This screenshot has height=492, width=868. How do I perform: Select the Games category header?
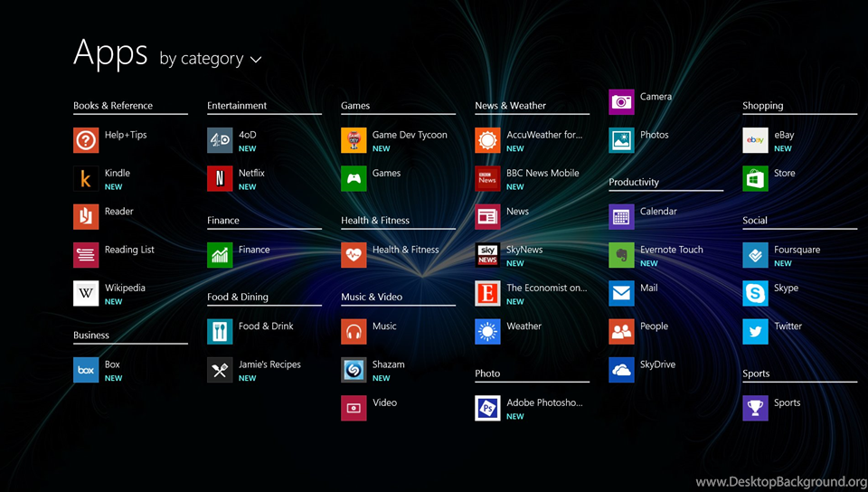click(355, 106)
